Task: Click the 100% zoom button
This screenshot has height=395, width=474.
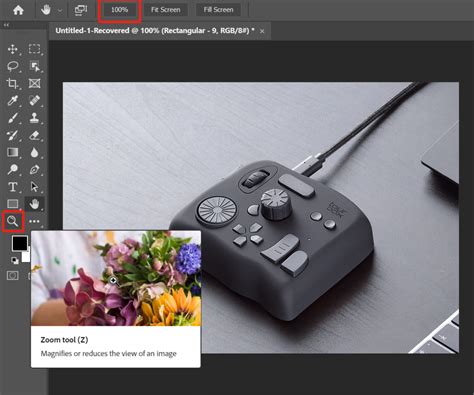Action: tap(120, 10)
